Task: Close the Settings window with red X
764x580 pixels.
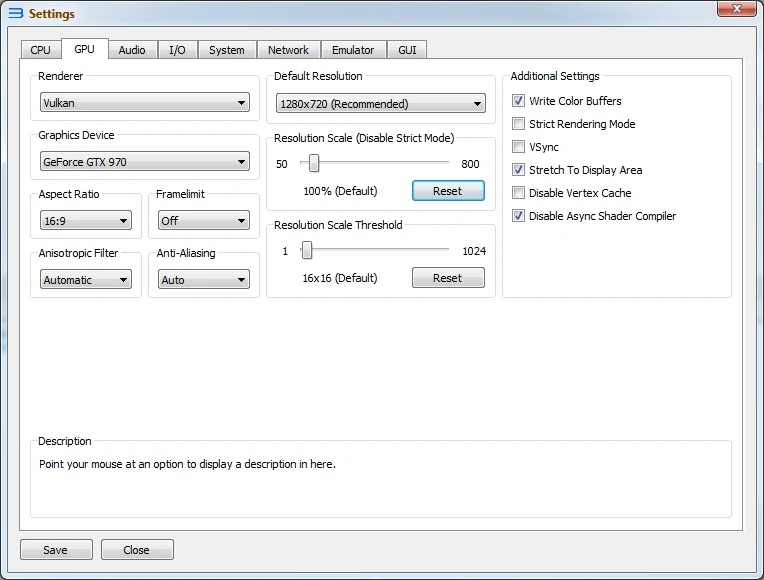Action: 737,9
